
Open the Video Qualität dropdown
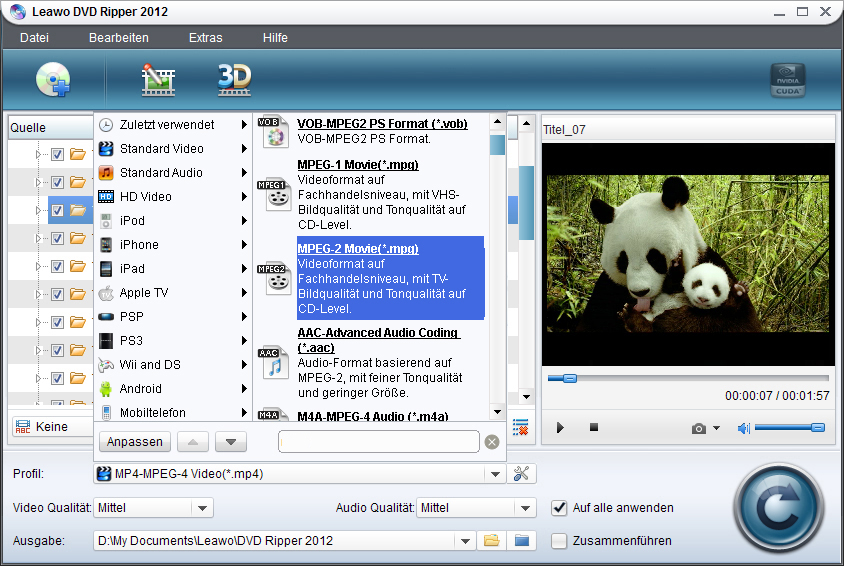pos(202,508)
